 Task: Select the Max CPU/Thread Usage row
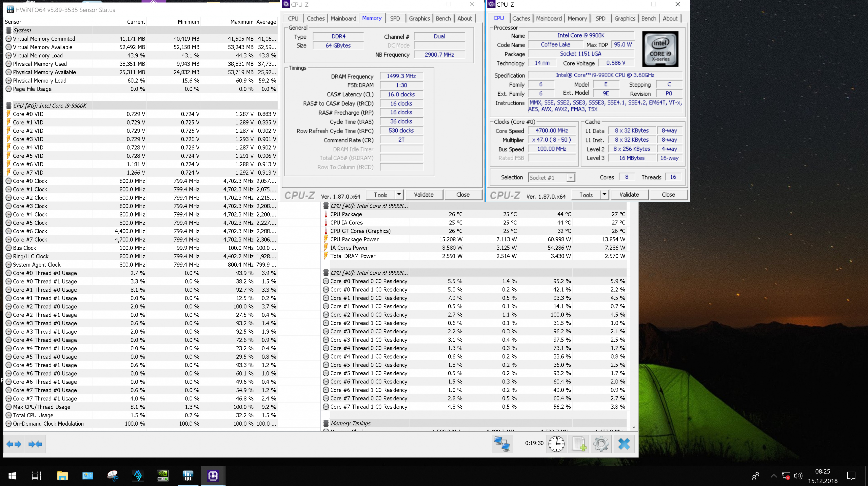pyautogui.click(x=141, y=407)
